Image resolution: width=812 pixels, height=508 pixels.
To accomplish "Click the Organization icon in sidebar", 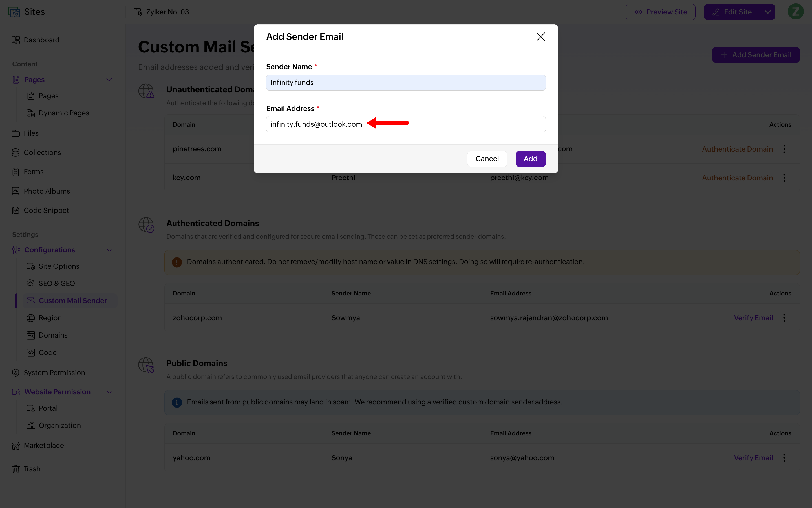I will pos(31,425).
